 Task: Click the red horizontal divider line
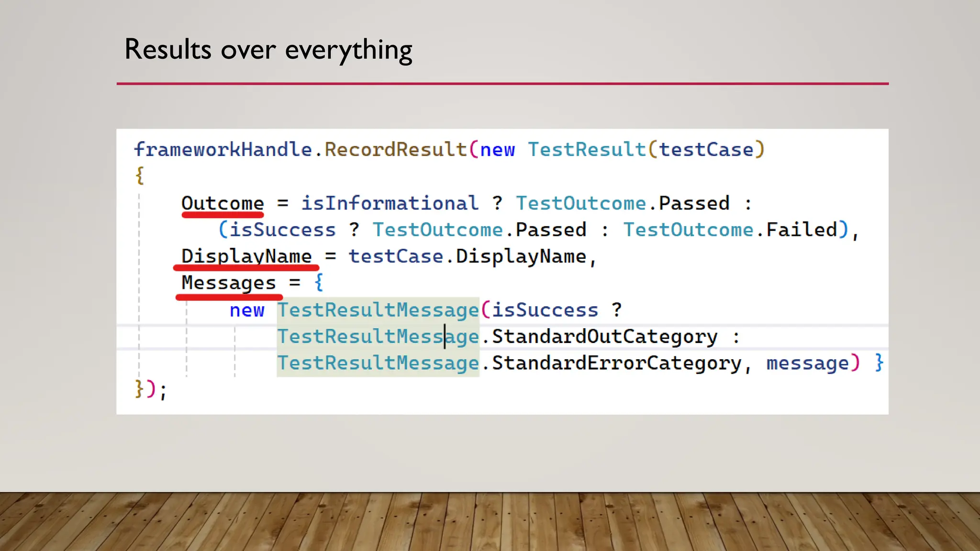tap(502, 84)
